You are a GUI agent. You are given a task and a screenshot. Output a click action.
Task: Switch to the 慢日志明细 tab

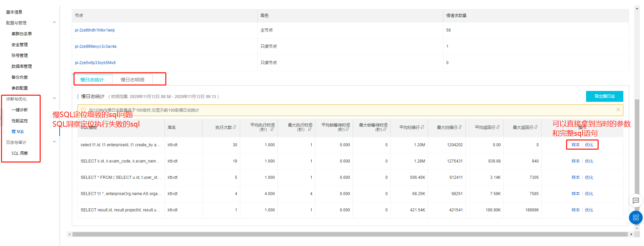point(132,80)
